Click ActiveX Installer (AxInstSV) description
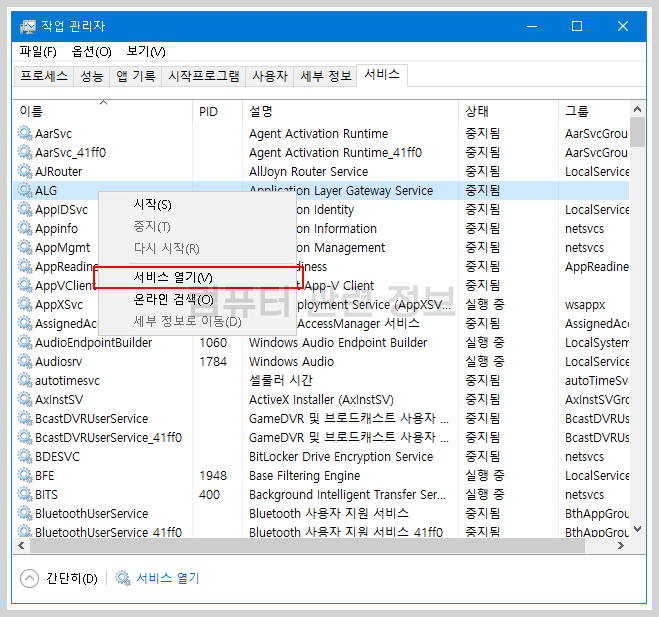 coord(321,400)
